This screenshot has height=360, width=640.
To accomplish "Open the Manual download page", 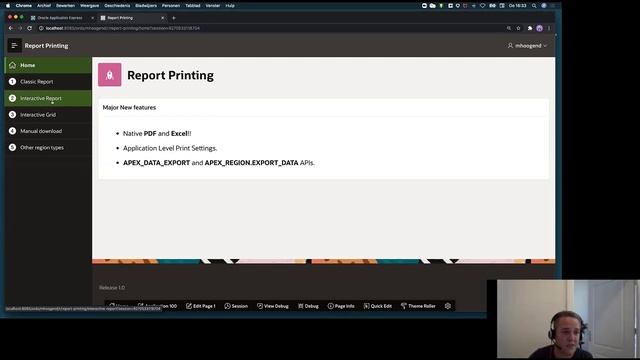I will (x=48, y=131).
